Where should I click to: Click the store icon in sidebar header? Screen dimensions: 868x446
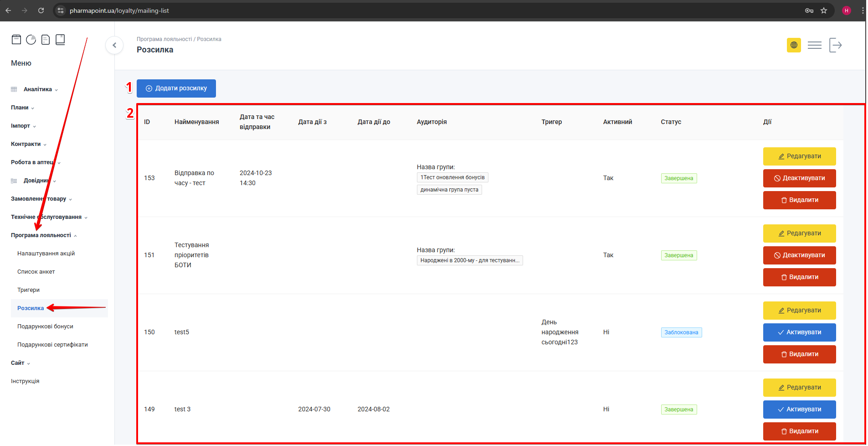(x=16, y=40)
